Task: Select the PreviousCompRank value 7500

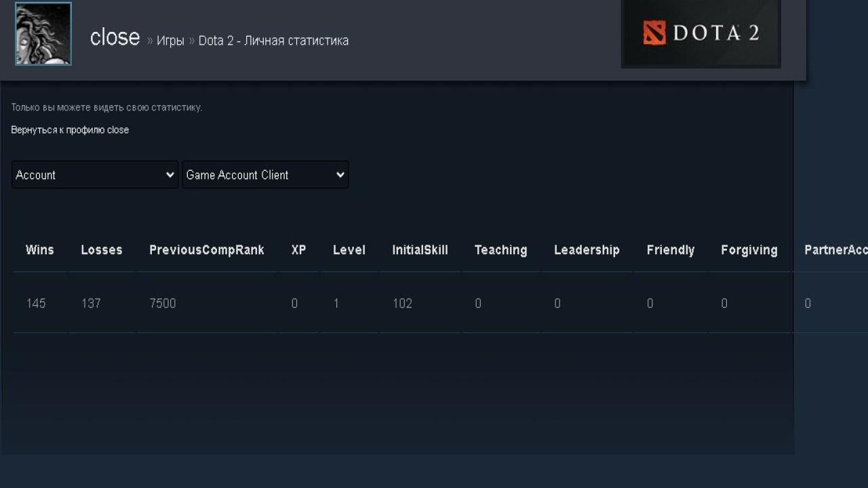Action: (x=163, y=304)
